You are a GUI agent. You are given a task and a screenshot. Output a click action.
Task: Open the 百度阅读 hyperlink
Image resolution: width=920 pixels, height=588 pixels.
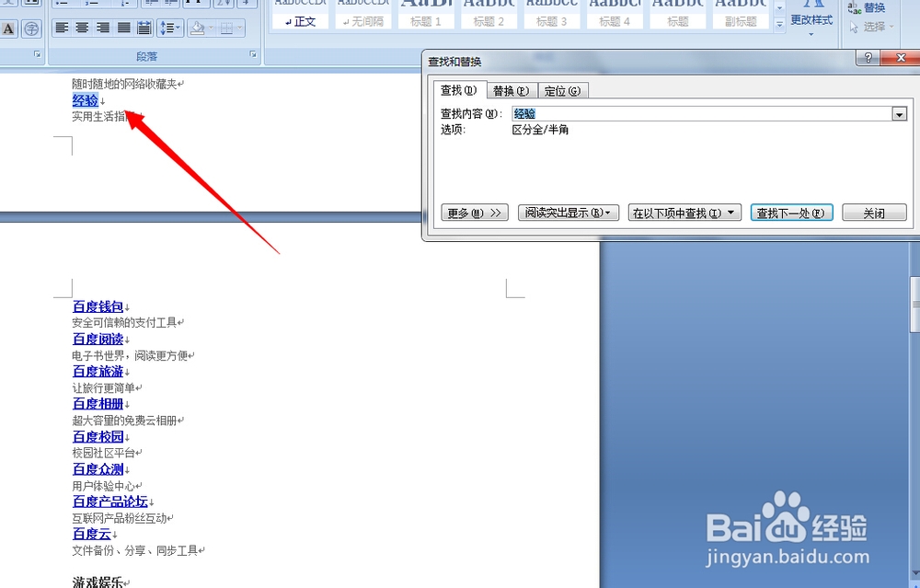98,339
